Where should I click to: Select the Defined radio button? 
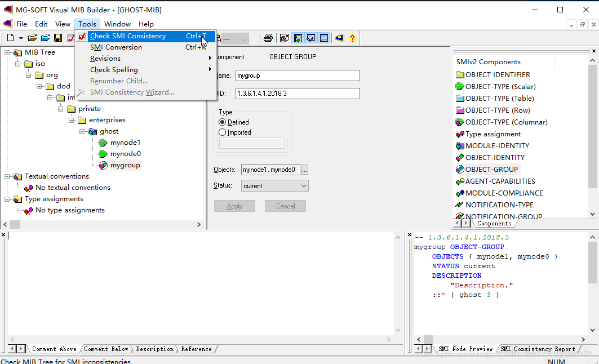[x=223, y=122]
